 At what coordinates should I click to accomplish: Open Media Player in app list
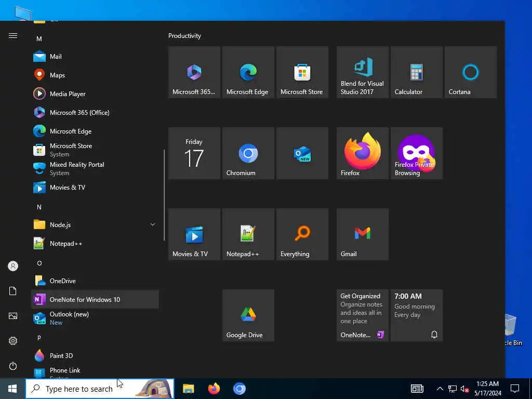pyautogui.click(x=95, y=94)
